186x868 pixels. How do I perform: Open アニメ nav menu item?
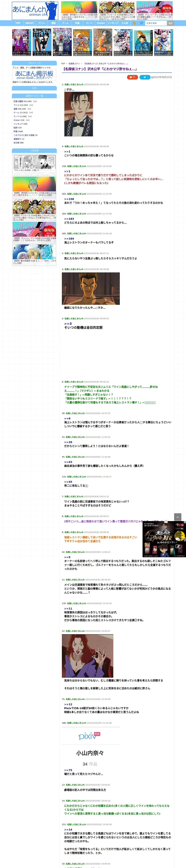tap(42, 23)
